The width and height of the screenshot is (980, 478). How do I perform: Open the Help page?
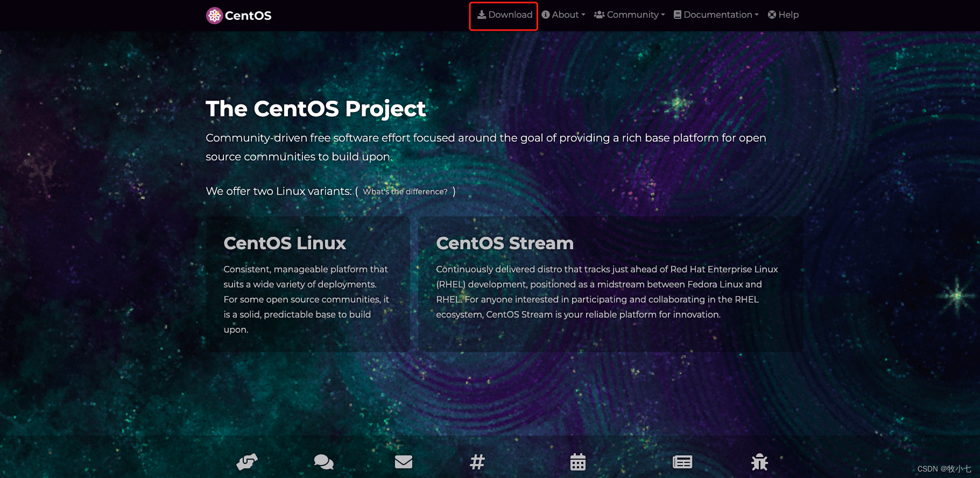point(783,15)
